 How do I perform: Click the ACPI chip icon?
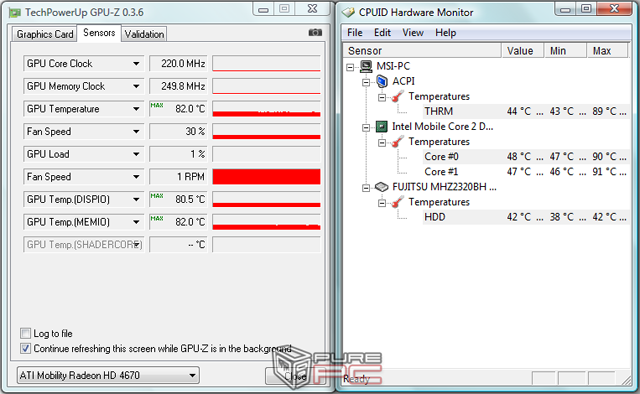point(382,81)
